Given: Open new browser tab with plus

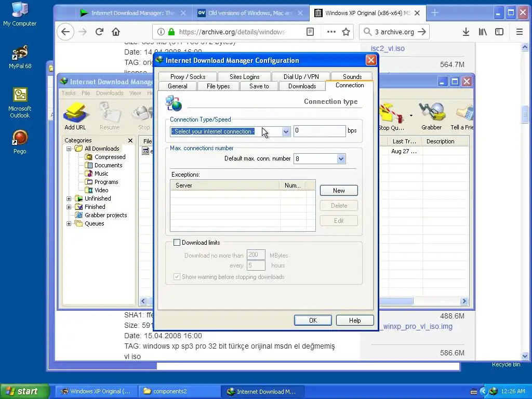Looking at the screenshot, I should (435, 13).
